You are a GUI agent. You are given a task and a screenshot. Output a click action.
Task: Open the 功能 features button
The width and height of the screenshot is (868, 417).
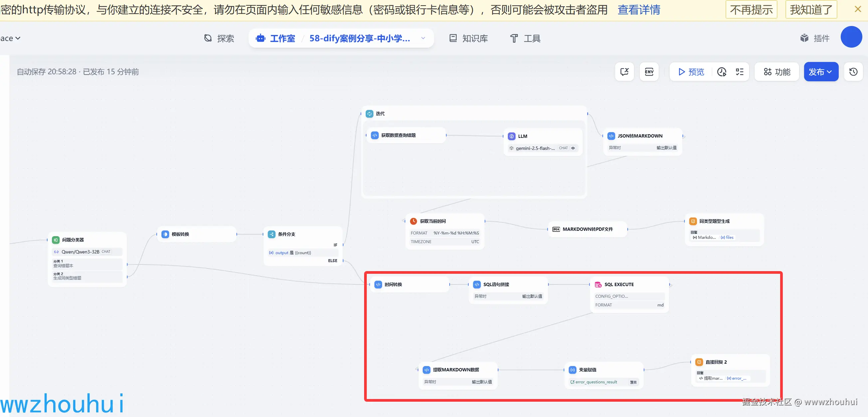coord(777,72)
